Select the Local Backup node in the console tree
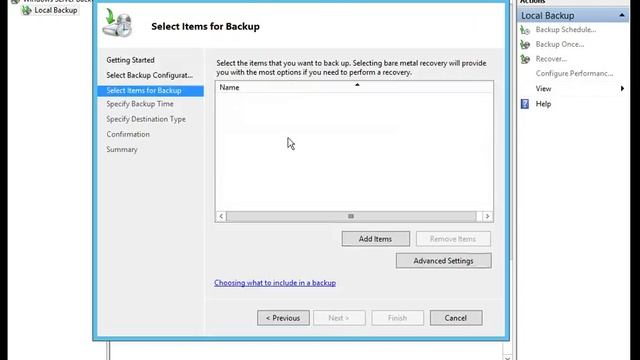 [x=56, y=10]
